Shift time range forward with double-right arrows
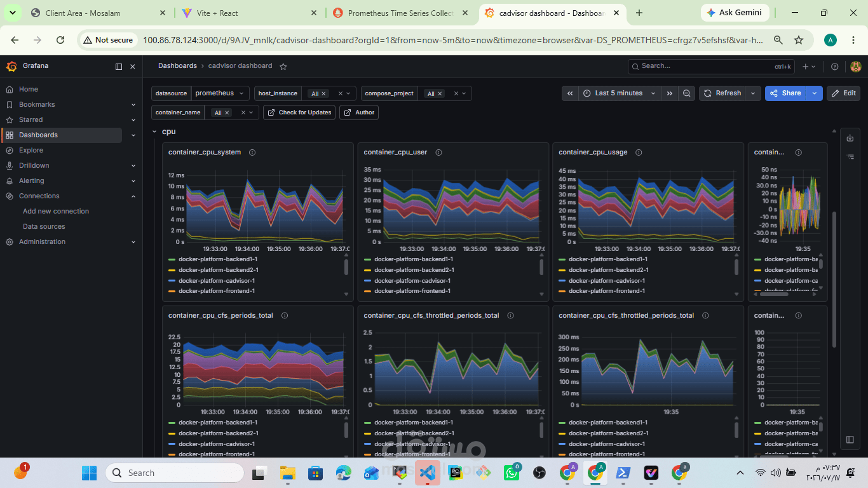Viewport: 868px width, 488px height. point(670,93)
